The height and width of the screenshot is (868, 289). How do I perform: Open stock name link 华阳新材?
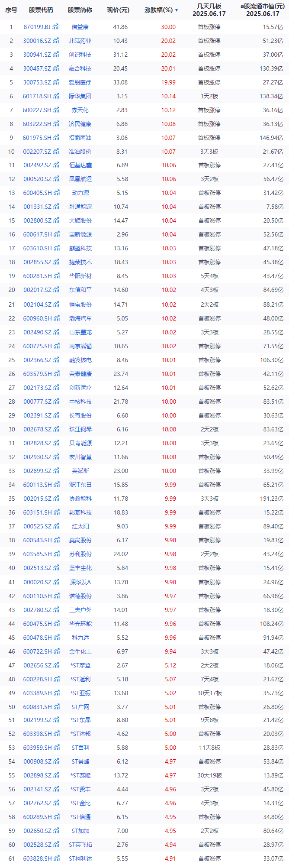pyautogui.click(x=80, y=276)
